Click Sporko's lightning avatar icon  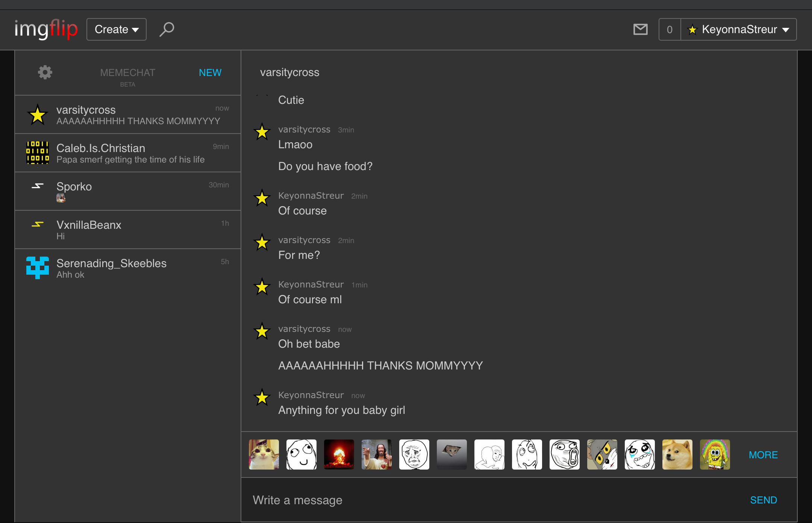pos(38,186)
